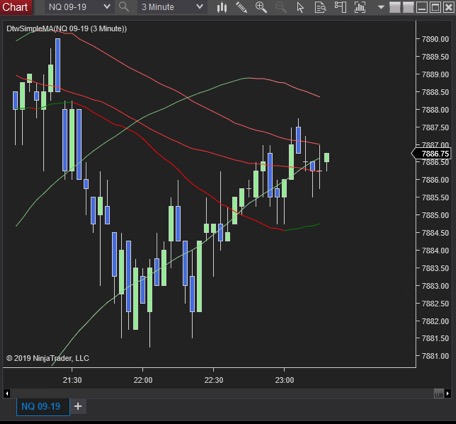
Task: Click the Chart title label
Action: pyautogui.click(x=15, y=7)
